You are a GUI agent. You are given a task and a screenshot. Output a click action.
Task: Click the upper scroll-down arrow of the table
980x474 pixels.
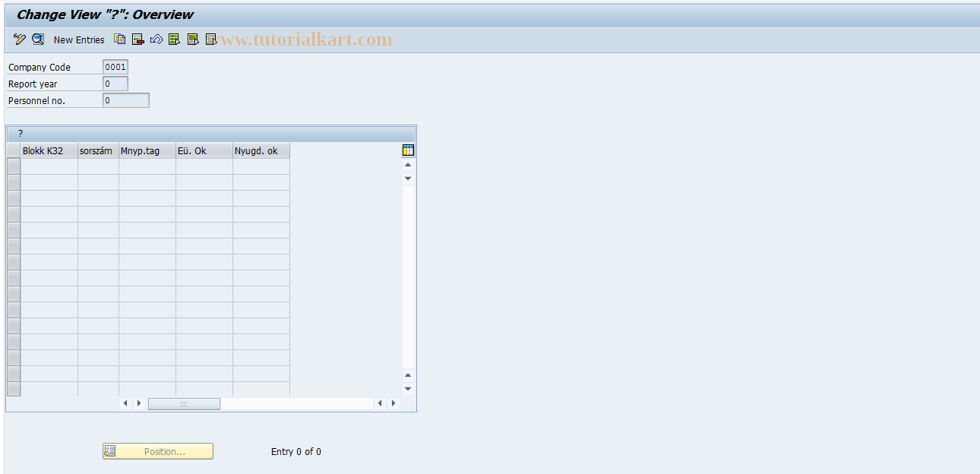[x=408, y=179]
